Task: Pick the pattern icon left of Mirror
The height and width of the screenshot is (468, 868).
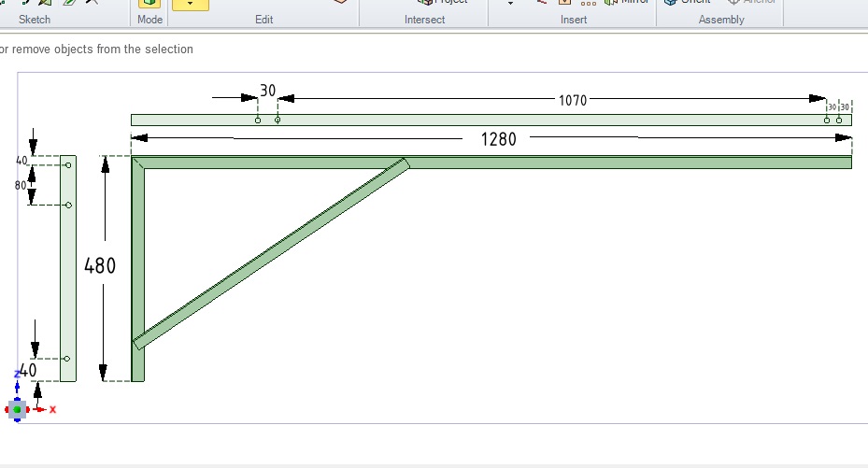Action: click(589, 4)
